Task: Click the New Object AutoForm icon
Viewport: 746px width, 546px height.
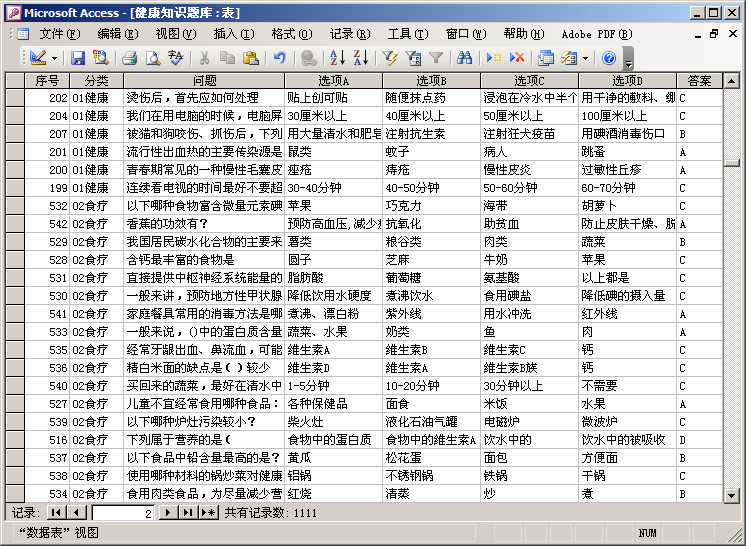Action: coord(569,58)
